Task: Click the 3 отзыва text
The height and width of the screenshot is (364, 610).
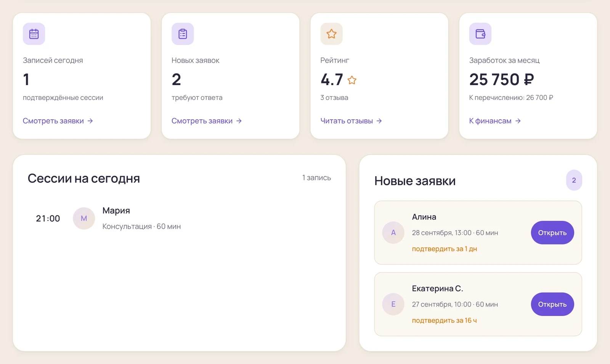Action: coord(334,98)
